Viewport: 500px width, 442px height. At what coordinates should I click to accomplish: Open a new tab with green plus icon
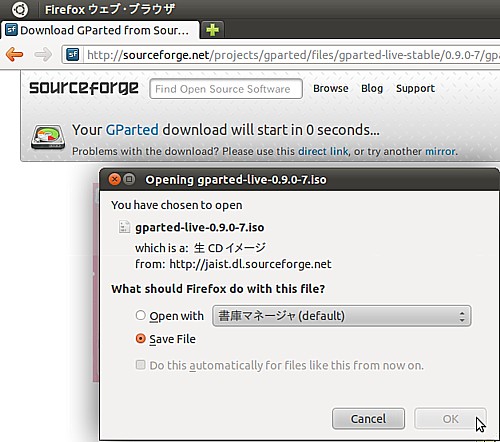[x=212, y=30]
